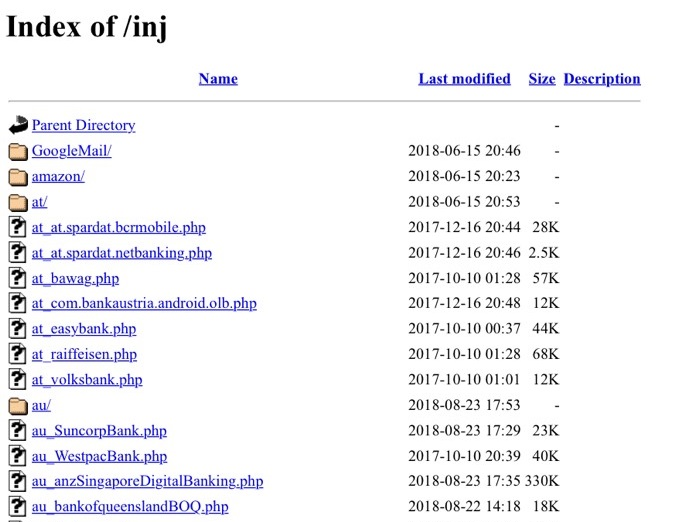Click date 2018-08-22 14:18 of bankofqueensland file
The image size is (677, 522).
click(465, 506)
